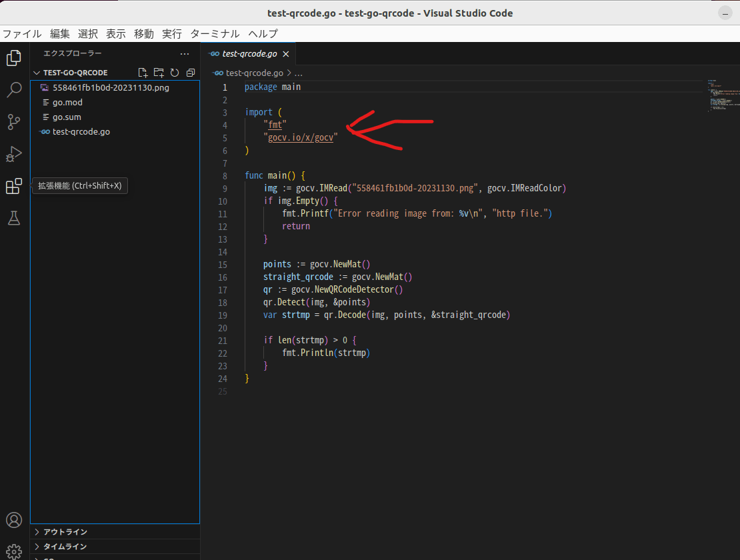Click 'return' keyword on line 12
This screenshot has width=740, height=560.
[x=296, y=227]
